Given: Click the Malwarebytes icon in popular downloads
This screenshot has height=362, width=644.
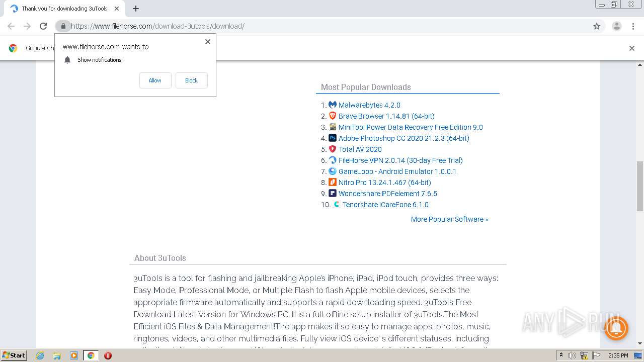Looking at the screenshot, I should [333, 105].
